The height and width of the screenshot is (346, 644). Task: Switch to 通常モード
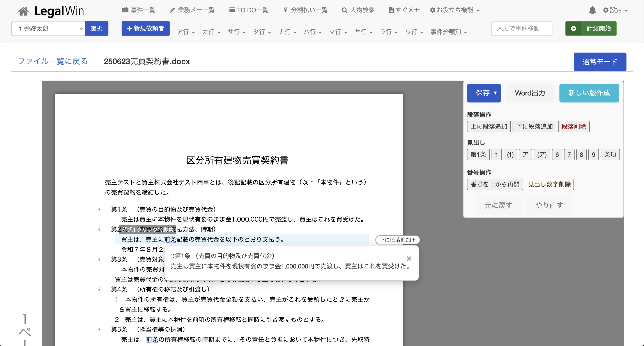(600, 62)
